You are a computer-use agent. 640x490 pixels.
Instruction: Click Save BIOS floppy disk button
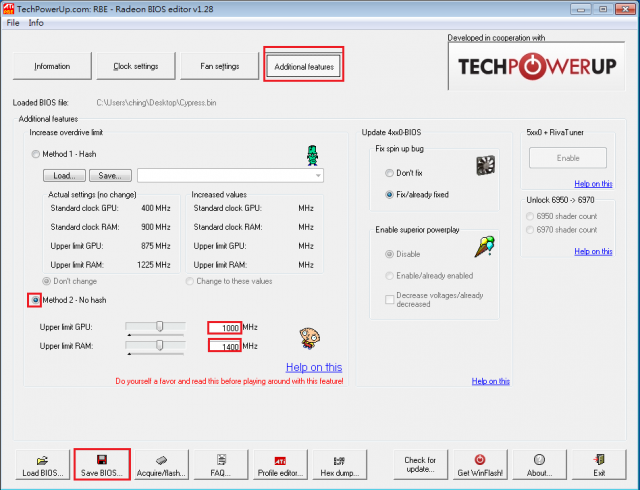coord(102,465)
